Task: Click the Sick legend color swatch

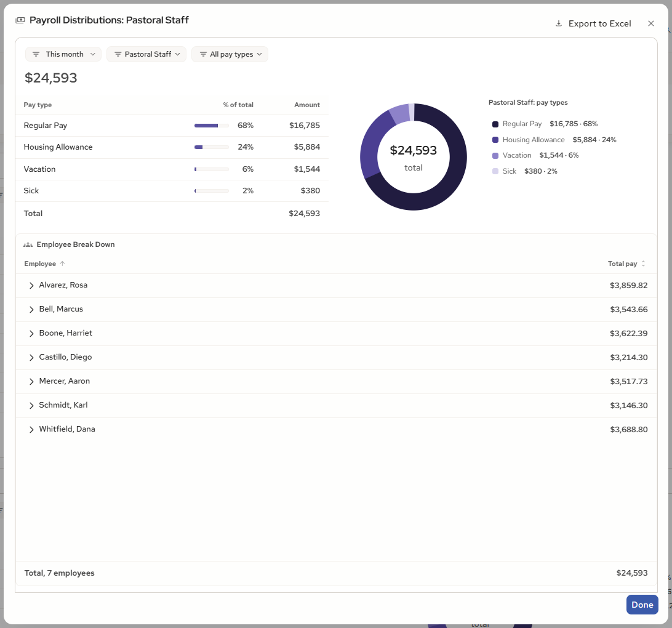Action: click(x=495, y=171)
